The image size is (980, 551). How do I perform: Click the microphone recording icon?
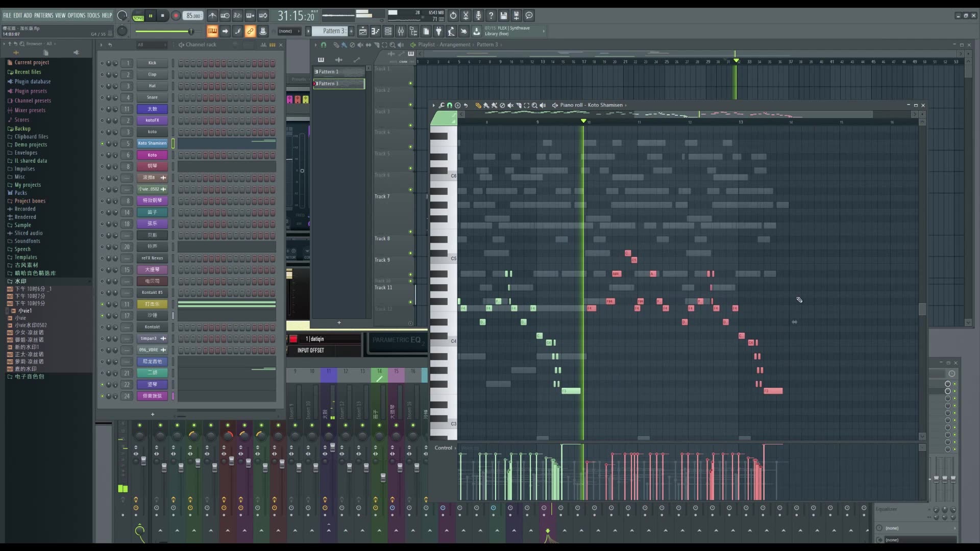click(478, 15)
